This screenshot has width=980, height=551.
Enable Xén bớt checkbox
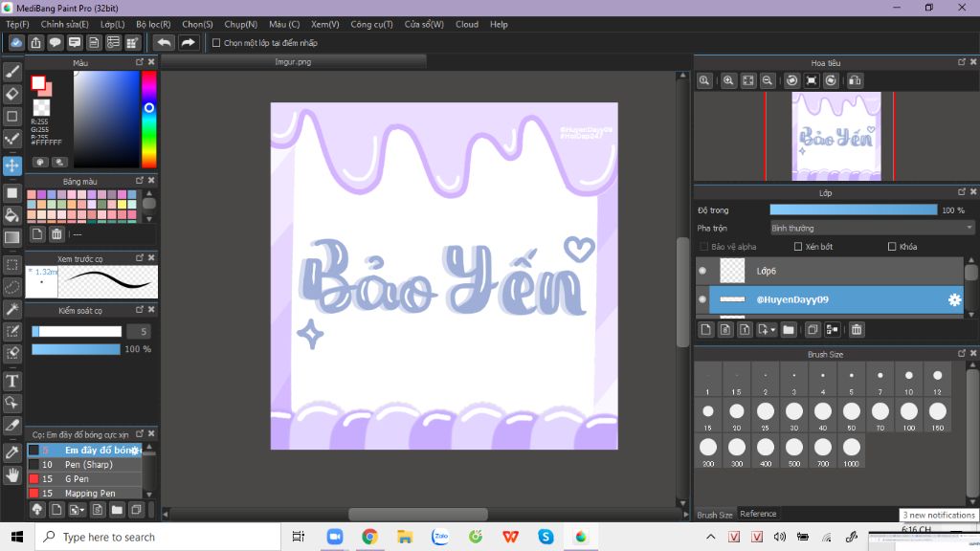[798, 247]
